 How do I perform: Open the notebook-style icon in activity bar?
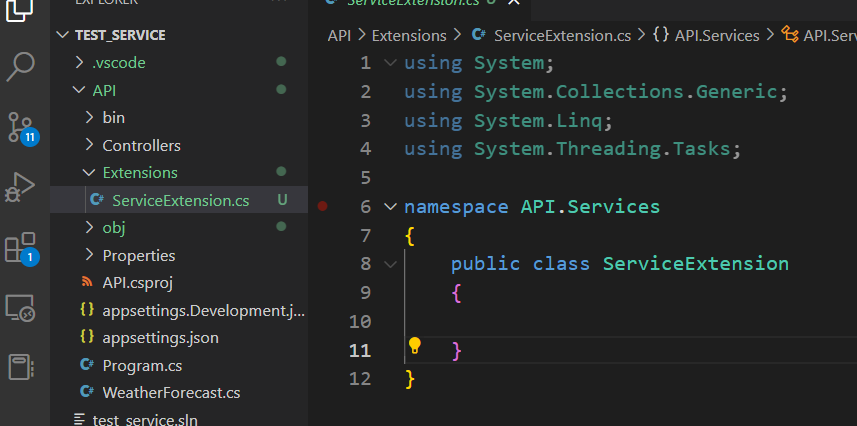point(21,367)
